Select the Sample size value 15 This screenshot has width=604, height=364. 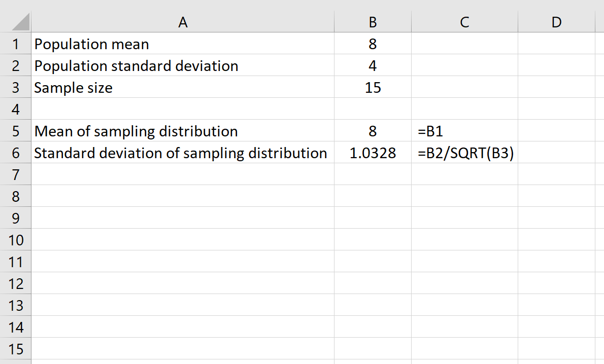tap(373, 88)
